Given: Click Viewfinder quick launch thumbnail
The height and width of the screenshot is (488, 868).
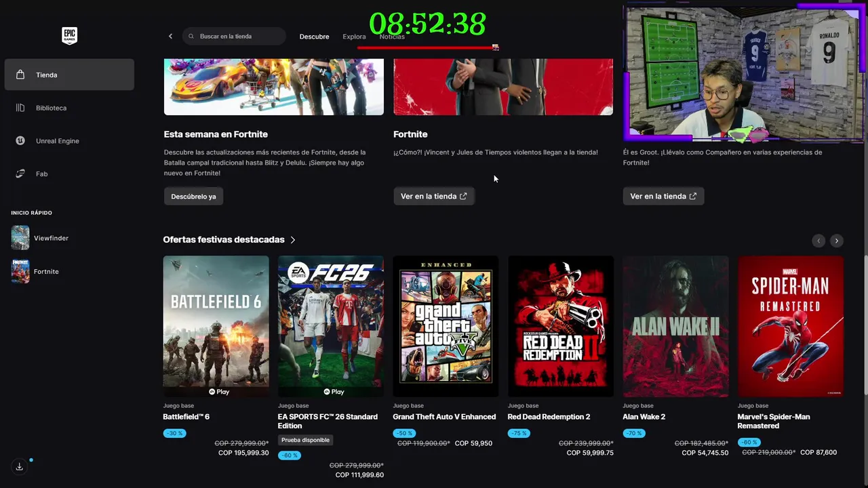Looking at the screenshot, I should [x=20, y=238].
